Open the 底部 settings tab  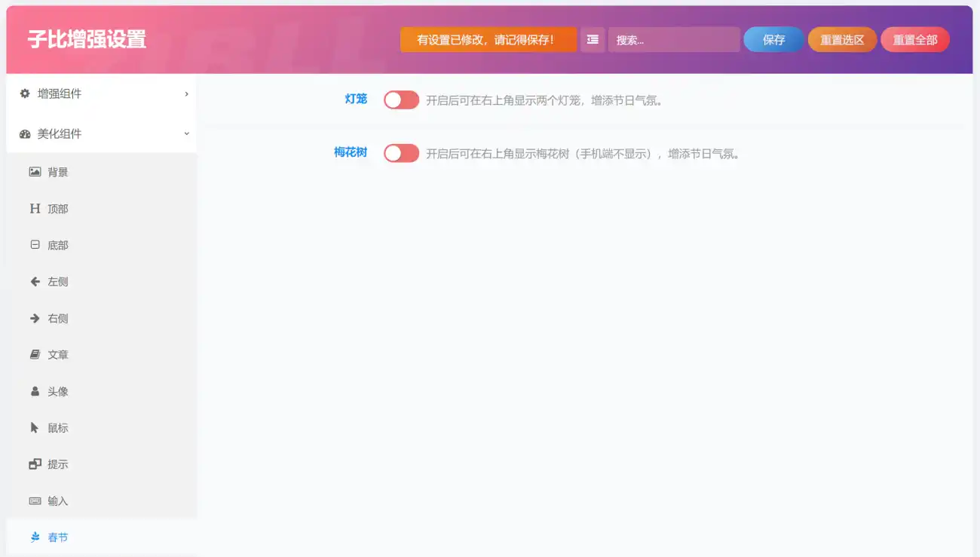(x=57, y=246)
